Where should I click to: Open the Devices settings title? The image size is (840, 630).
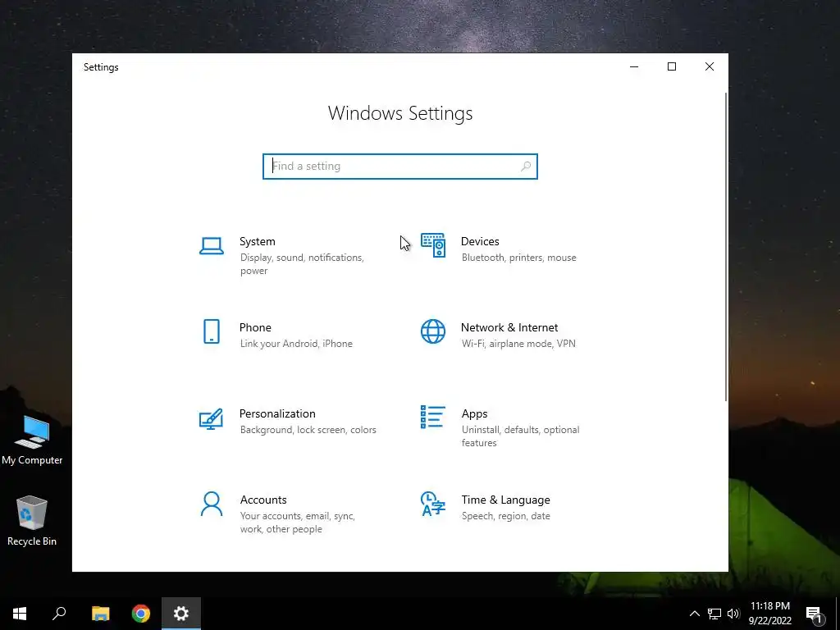point(480,242)
